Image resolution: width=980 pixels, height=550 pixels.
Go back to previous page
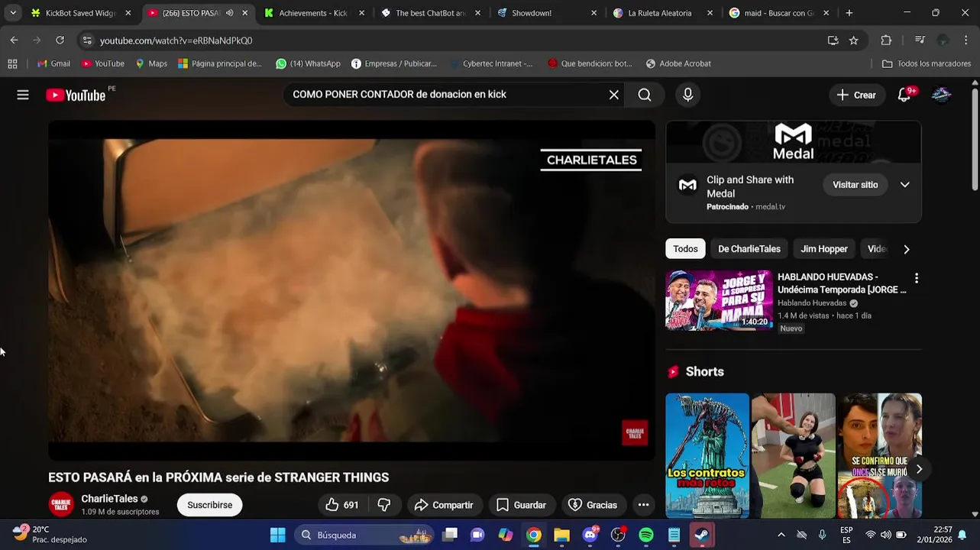point(14,40)
